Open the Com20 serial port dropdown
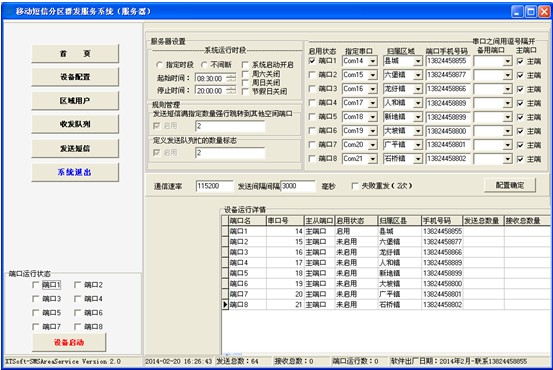553x370 pixels. tap(372, 145)
